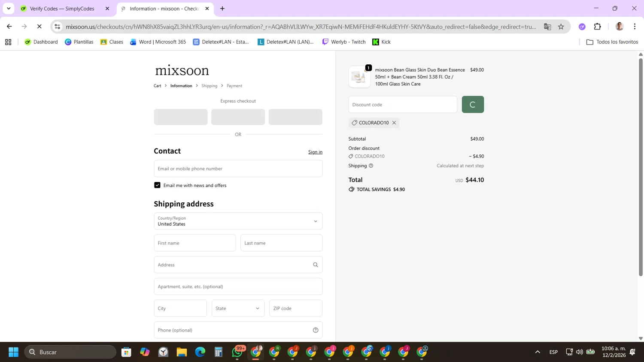Select the mixsoon Information checkout tab
This screenshot has width=644, height=362.
click(x=165, y=9)
